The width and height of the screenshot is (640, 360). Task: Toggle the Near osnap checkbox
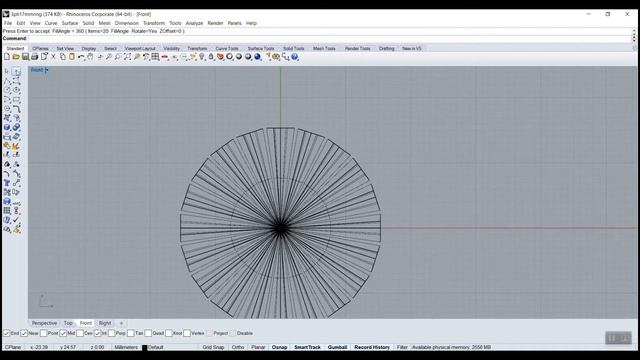pos(24,333)
